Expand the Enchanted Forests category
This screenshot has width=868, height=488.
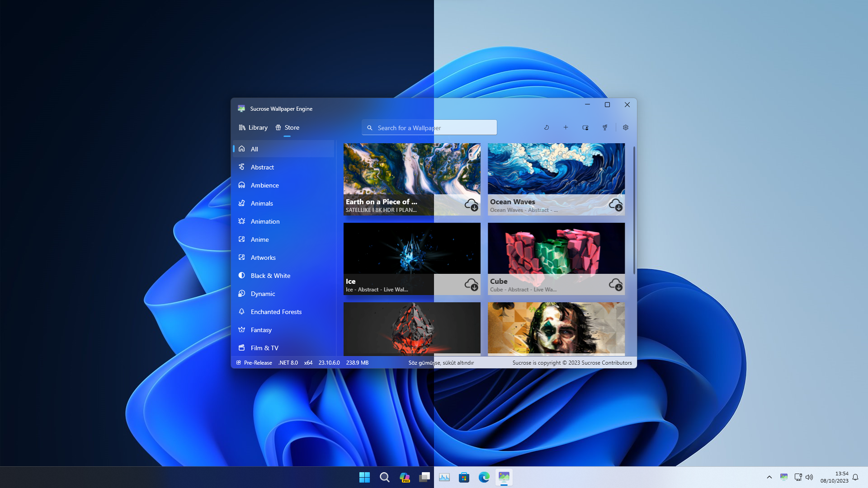[276, 311]
